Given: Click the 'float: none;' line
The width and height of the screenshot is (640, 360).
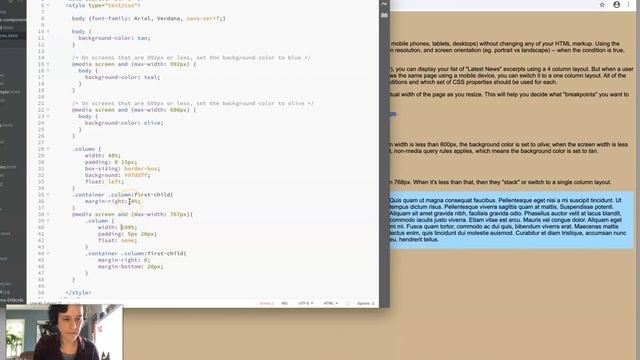Looking at the screenshot, I should 118,240.
